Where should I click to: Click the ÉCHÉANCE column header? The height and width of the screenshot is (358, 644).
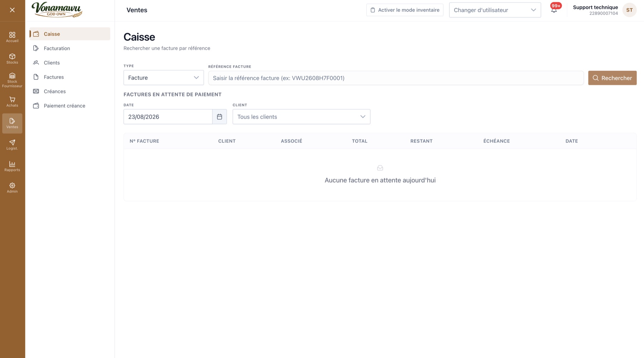point(497,141)
